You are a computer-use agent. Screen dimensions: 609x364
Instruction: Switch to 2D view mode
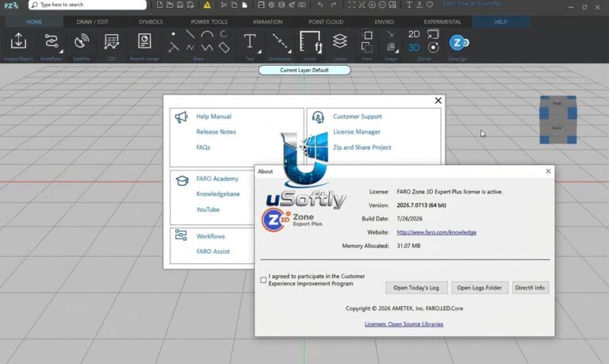[414, 34]
